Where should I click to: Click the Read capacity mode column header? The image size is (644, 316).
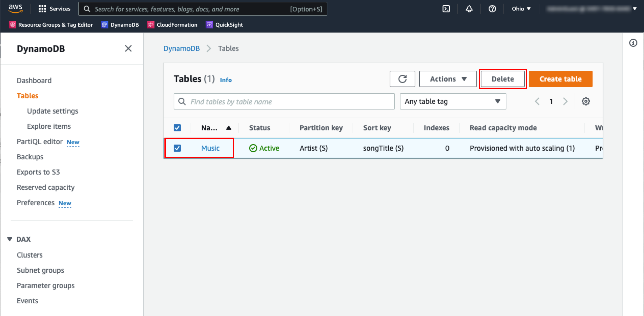point(503,128)
